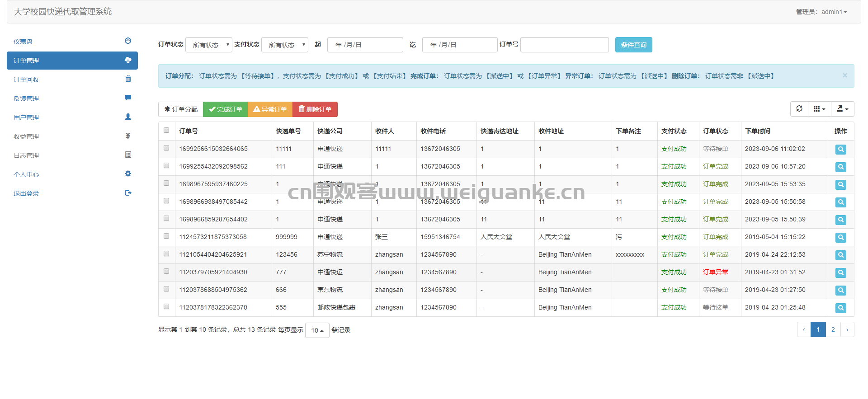Screen dimensions: 868x399
Task: Check the row for order 1699255432092098562
Action: 166,166
